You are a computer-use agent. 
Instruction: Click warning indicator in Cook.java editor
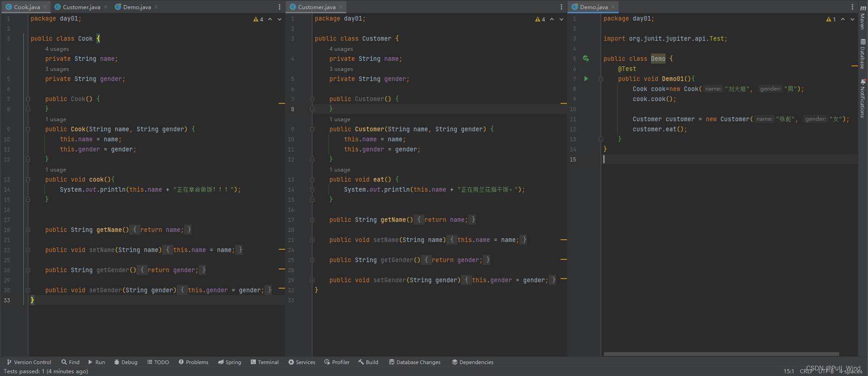tap(258, 19)
